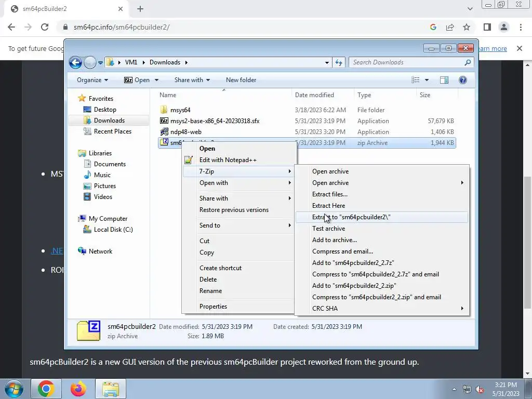This screenshot has width=532, height=399.
Task: Click the network tray icon
Action: coord(467,390)
